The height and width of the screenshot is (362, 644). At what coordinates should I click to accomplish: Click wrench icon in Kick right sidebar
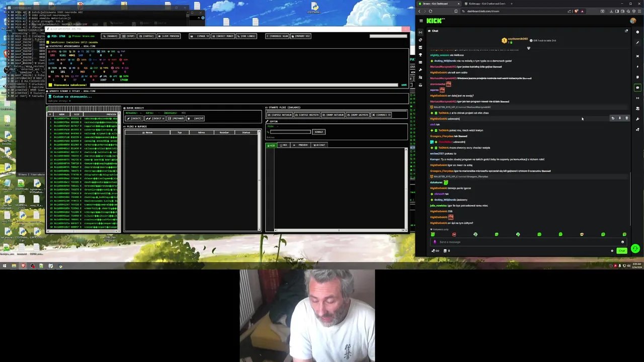pyautogui.click(x=637, y=119)
